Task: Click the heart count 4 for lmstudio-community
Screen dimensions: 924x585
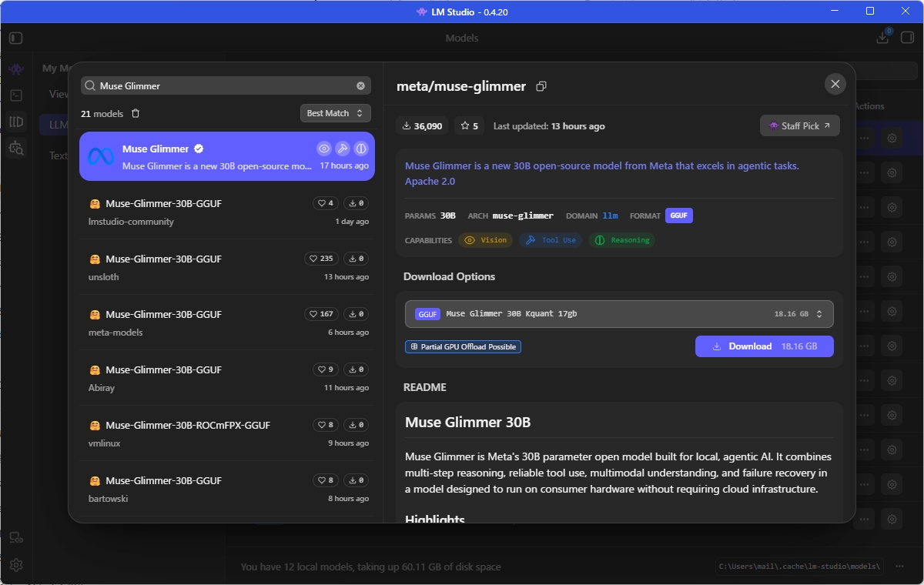Action: click(x=326, y=203)
